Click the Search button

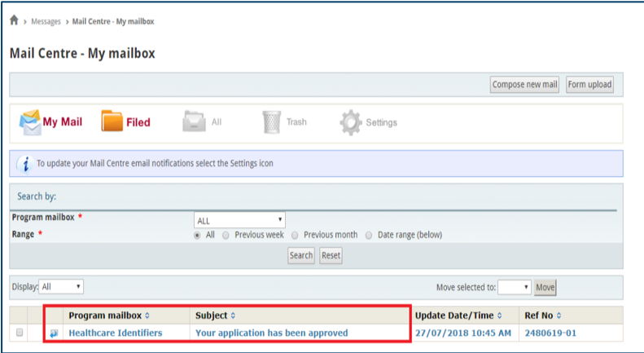point(301,255)
